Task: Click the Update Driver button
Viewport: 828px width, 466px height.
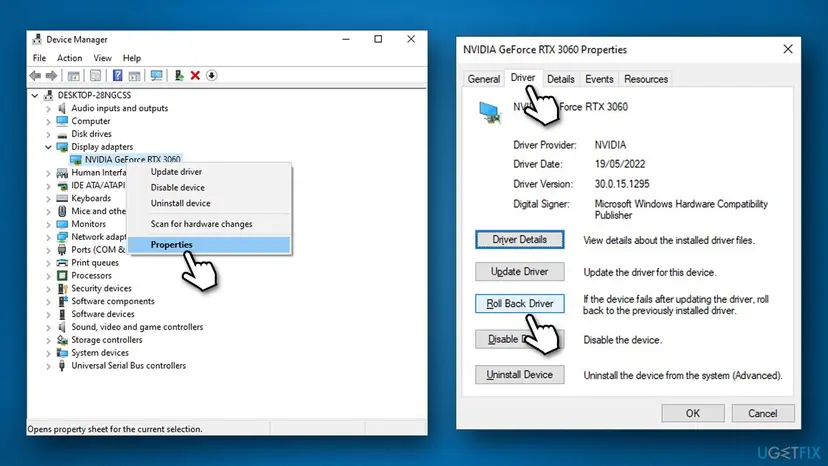Action: (520, 272)
